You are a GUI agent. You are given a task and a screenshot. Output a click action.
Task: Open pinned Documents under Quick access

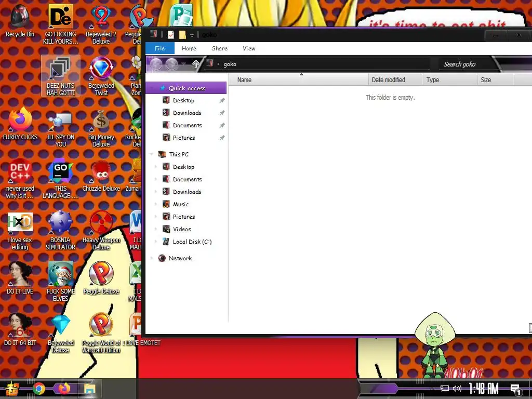187,126
